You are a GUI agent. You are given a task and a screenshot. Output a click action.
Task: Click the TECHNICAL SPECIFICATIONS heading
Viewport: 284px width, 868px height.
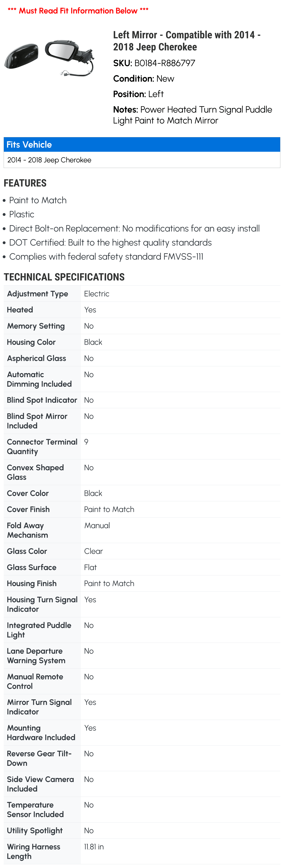coord(64,277)
